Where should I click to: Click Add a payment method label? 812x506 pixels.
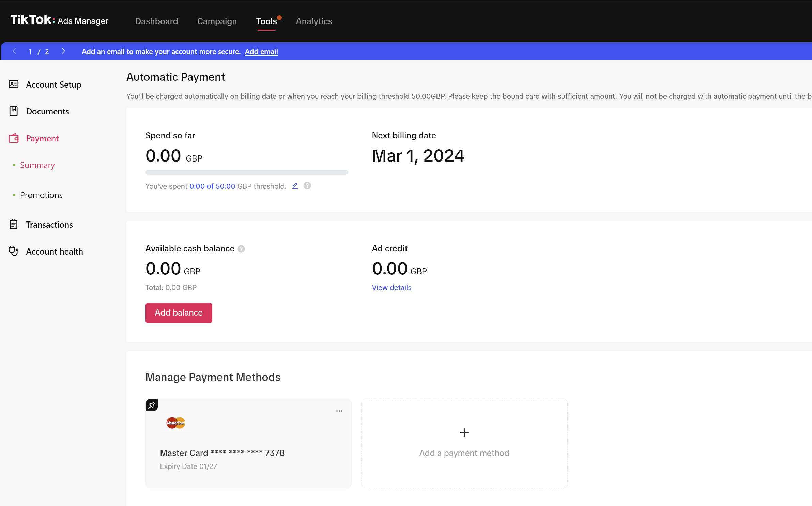464,453
